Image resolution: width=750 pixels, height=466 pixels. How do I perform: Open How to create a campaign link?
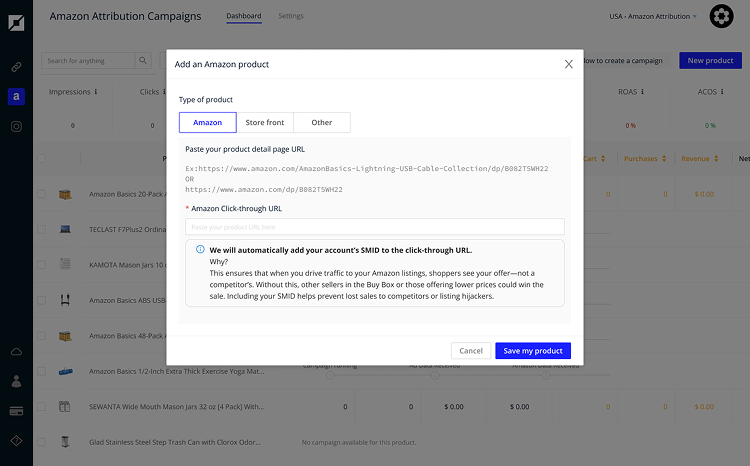coord(623,61)
